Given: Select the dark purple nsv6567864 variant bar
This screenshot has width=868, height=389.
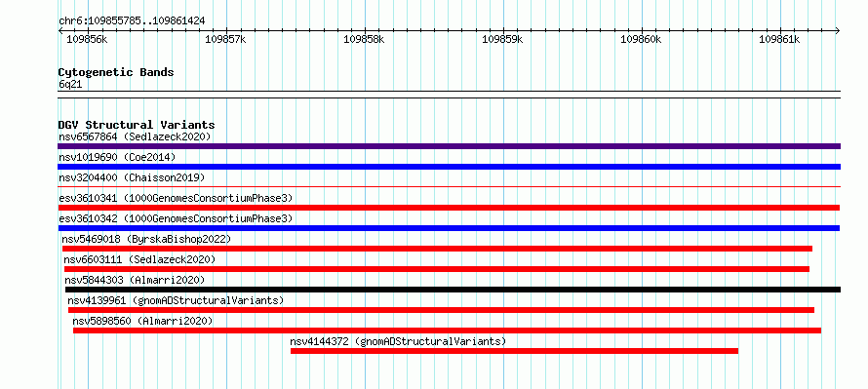Looking at the screenshot, I should coord(449,146).
